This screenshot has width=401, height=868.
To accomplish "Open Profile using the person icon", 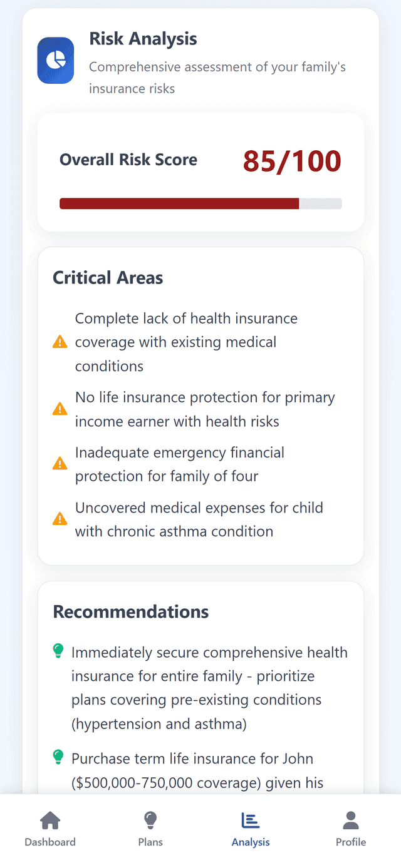I will 351,820.
